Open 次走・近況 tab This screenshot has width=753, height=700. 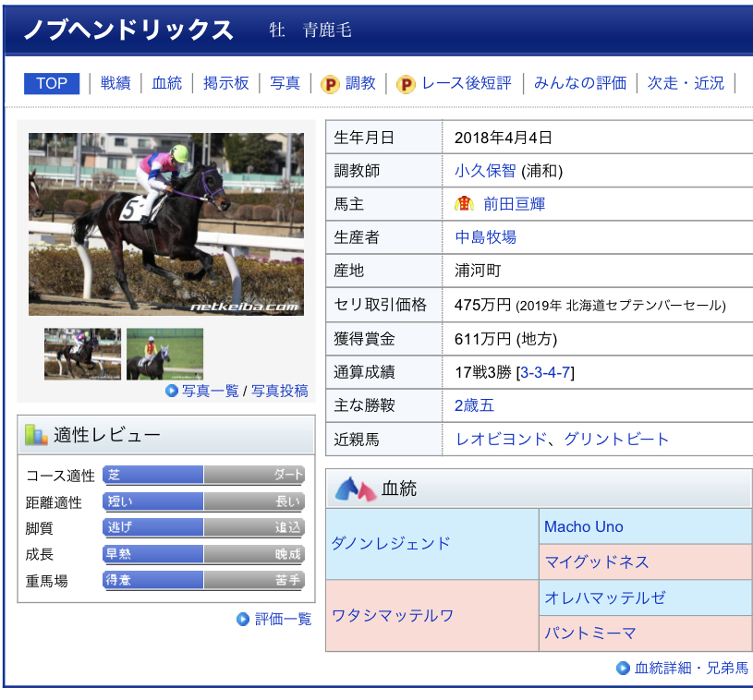click(686, 83)
